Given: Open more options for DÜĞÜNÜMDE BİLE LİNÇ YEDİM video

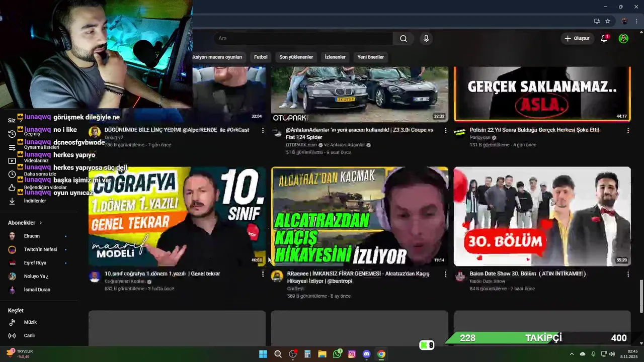Looking at the screenshot, I should [263, 130].
